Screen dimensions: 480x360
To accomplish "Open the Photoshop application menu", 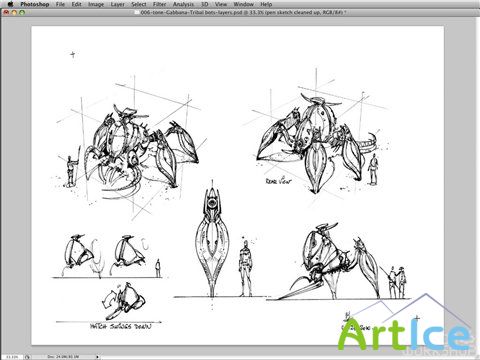I will 35,4.
